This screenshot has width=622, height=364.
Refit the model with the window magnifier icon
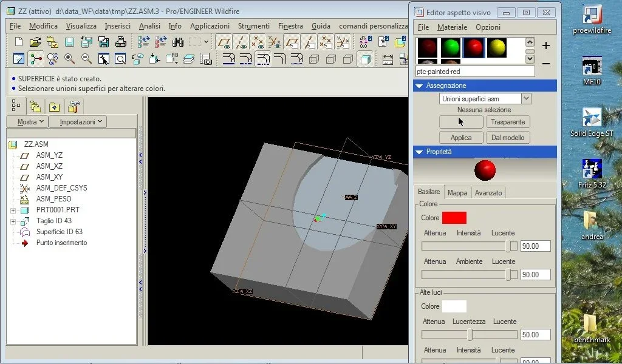120,59
